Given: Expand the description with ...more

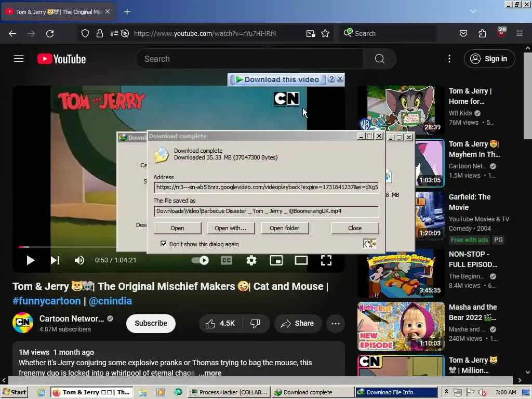Looking at the screenshot, I should 210,373.
